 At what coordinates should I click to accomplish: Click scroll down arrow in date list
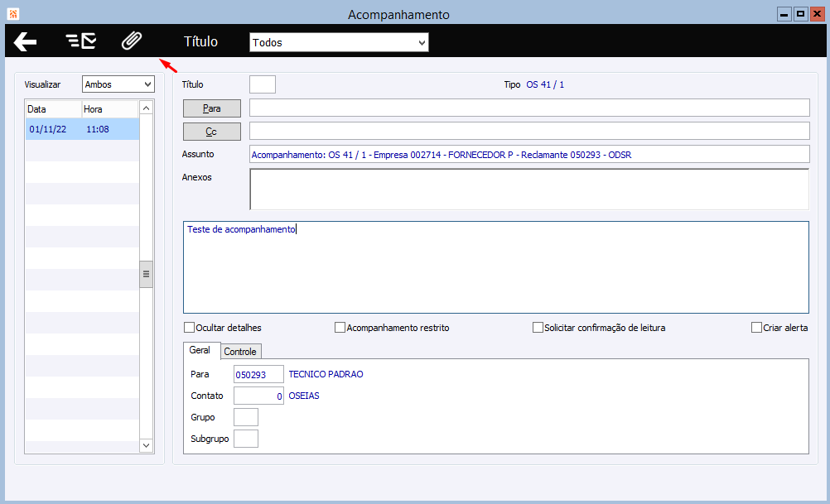pyautogui.click(x=146, y=445)
